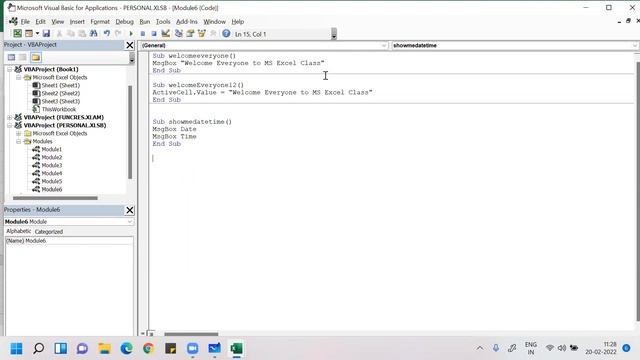Open Project Explorer toolbar icon
This screenshot has height=360, width=640.
(x=178, y=34)
